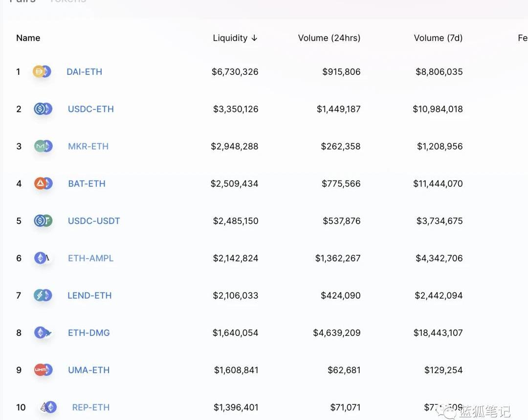Pick UMA-ETH 7d volume $129,254

(x=443, y=370)
